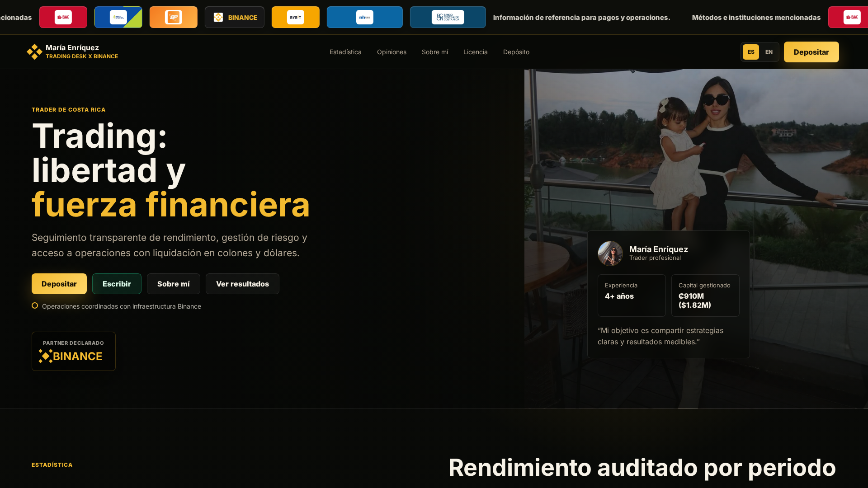This screenshot has height=488, width=868.
Task: Click the Binance card in the top ticker
Action: tap(235, 17)
